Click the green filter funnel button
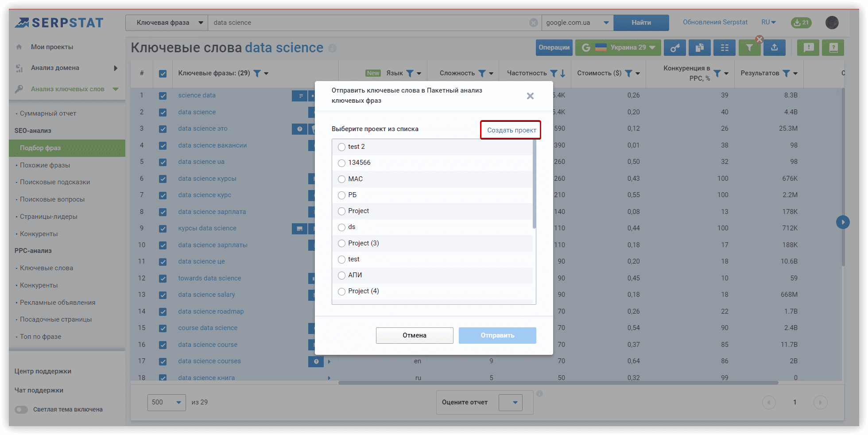Viewport: 868px width, 435px height. 749,48
